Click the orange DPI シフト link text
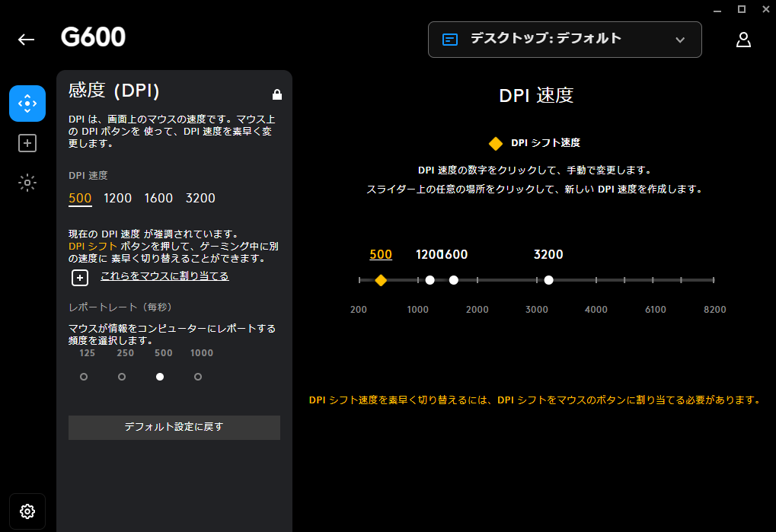The height and width of the screenshot is (532, 776). click(93, 247)
